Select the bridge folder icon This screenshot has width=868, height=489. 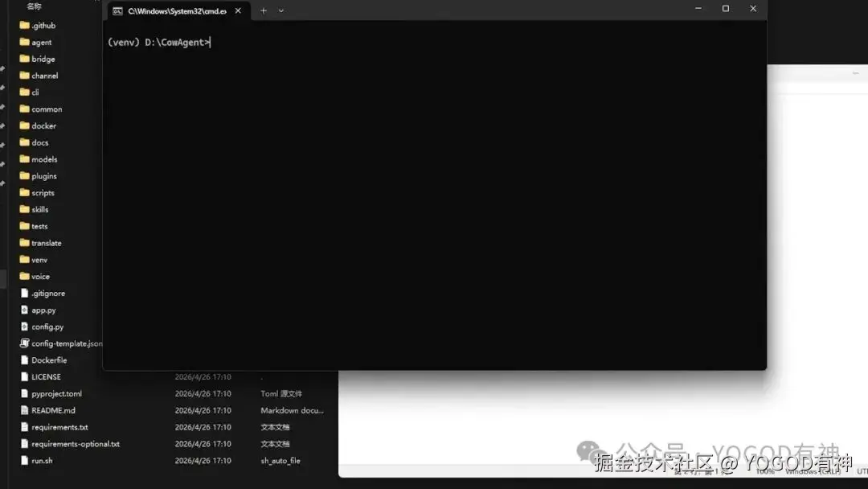pos(24,59)
